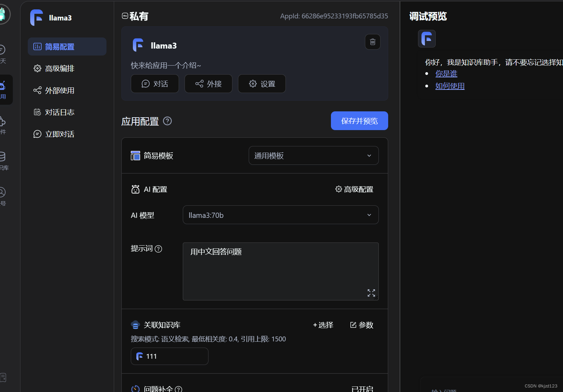563x392 pixels.
Task: Click the app description 快来给应用一个介绍~
Action: [x=166, y=65]
